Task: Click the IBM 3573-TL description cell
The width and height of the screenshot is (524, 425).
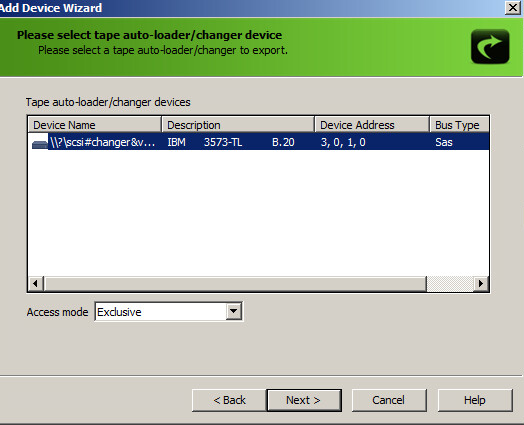Action: tap(231, 142)
